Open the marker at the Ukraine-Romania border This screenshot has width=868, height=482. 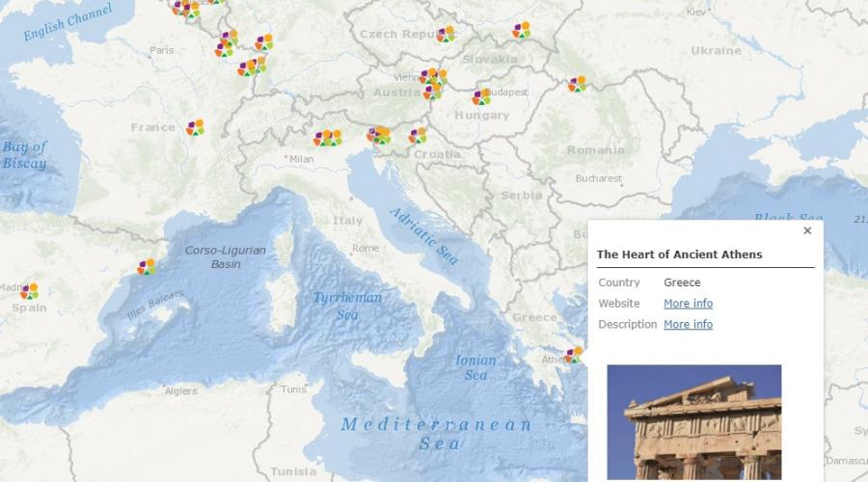click(x=577, y=84)
